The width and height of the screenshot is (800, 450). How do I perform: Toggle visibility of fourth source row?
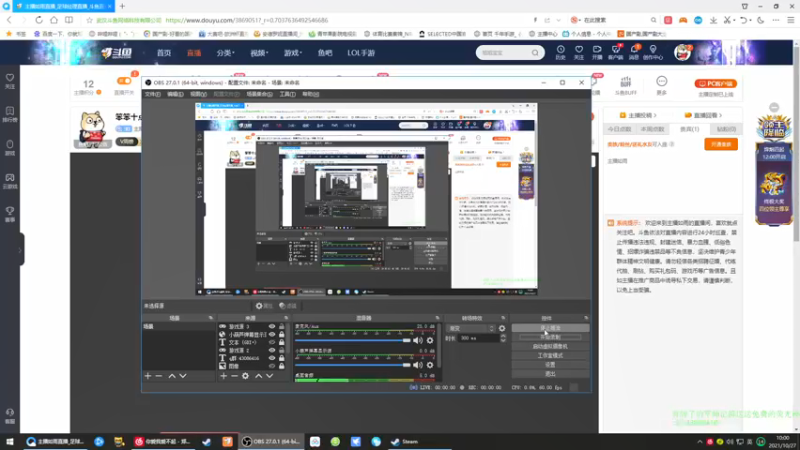[272, 351]
